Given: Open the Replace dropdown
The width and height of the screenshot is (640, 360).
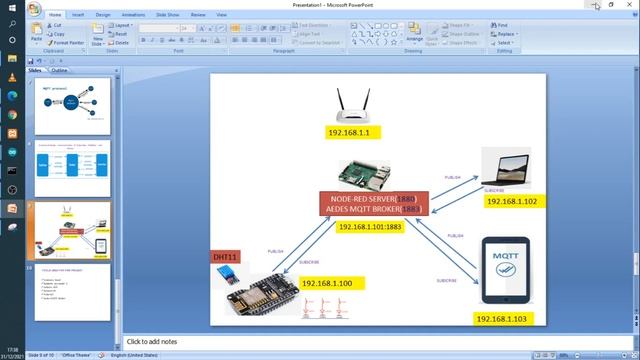Looking at the screenshot, I should [x=504, y=34].
